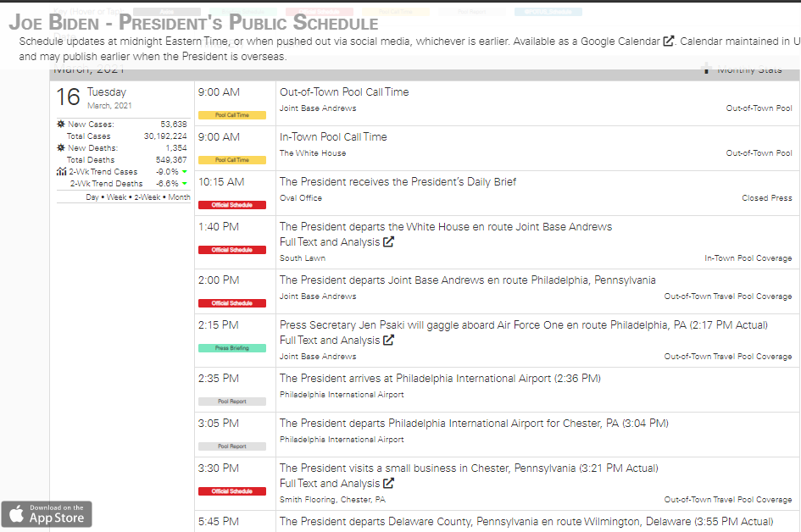This screenshot has width=801, height=532.
Task: Click the virus icon beside New Deaths
Action: [61, 148]
